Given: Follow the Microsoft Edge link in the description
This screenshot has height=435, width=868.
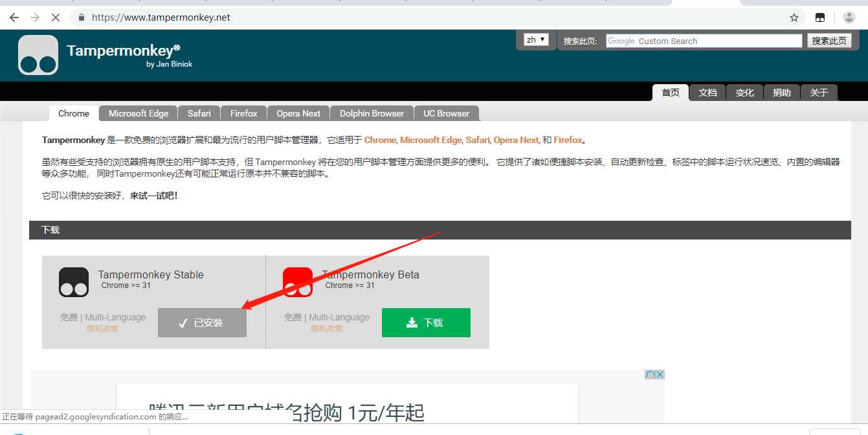Looking at the screenshot, I should point(431,140).
